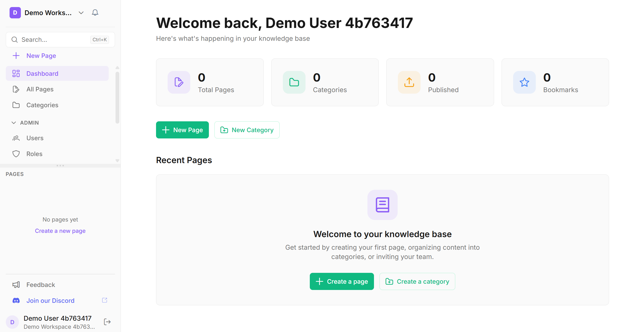Go to Roles in admin menu

(34, 154)
